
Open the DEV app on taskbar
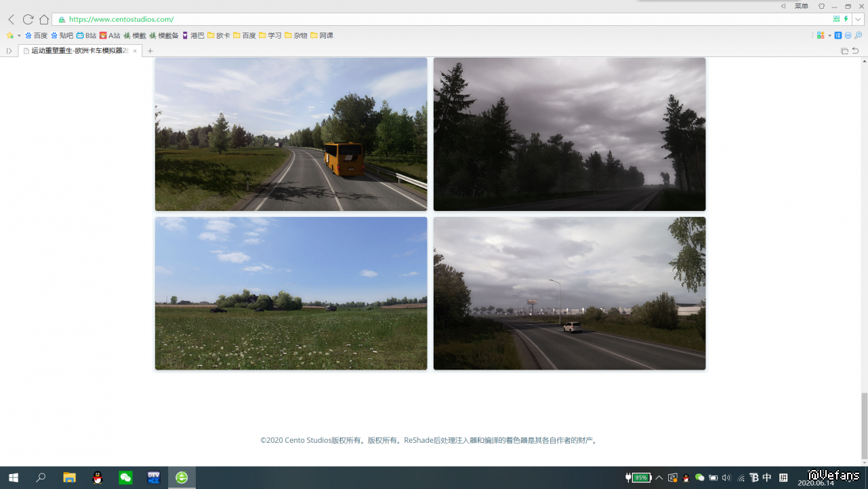[x=154, y=477]
